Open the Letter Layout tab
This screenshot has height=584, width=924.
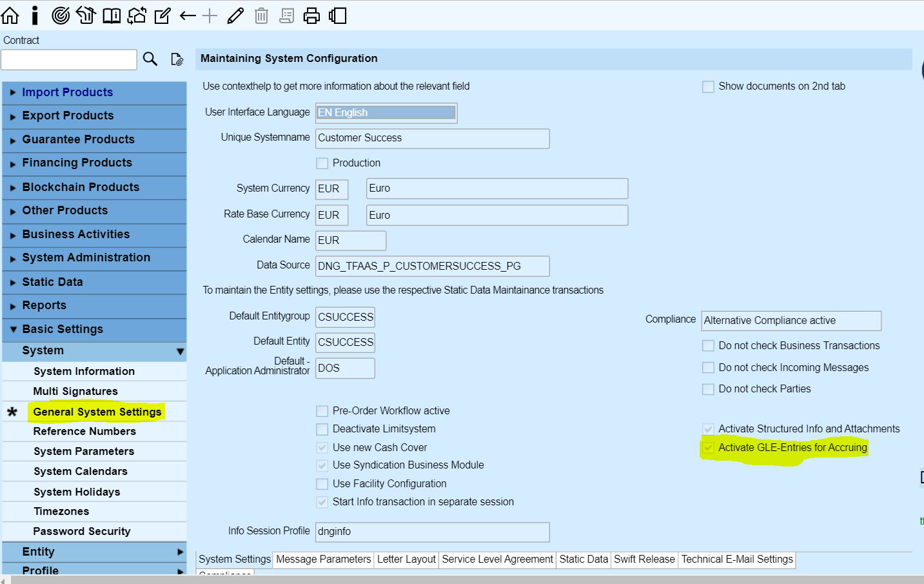coord(406,559)
